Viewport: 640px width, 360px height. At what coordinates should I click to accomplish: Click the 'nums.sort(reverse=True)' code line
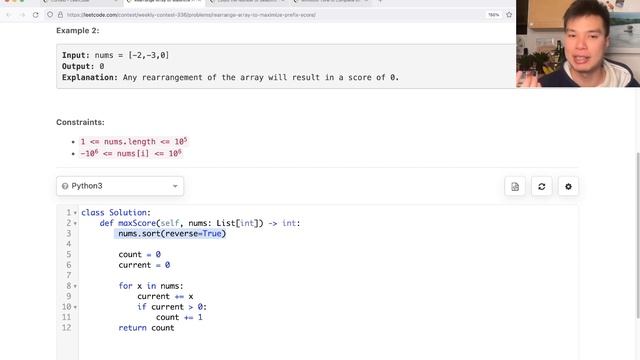[172, 233]
